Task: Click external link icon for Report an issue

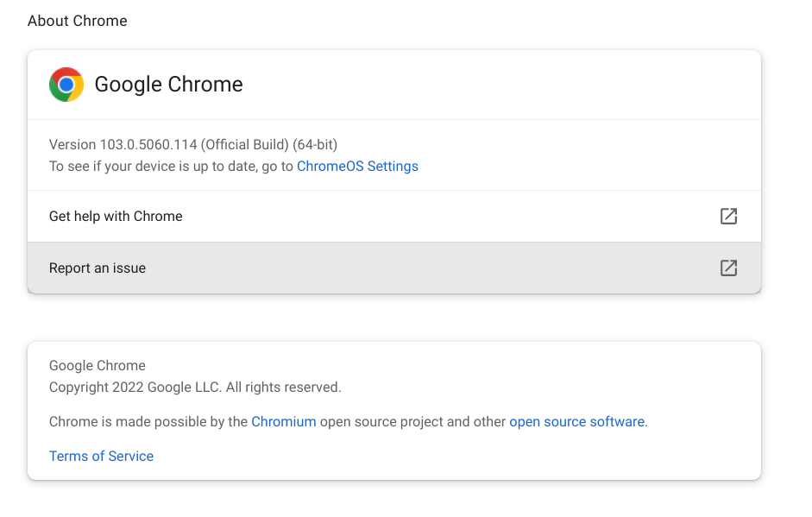Action: [x=728, y=268]
